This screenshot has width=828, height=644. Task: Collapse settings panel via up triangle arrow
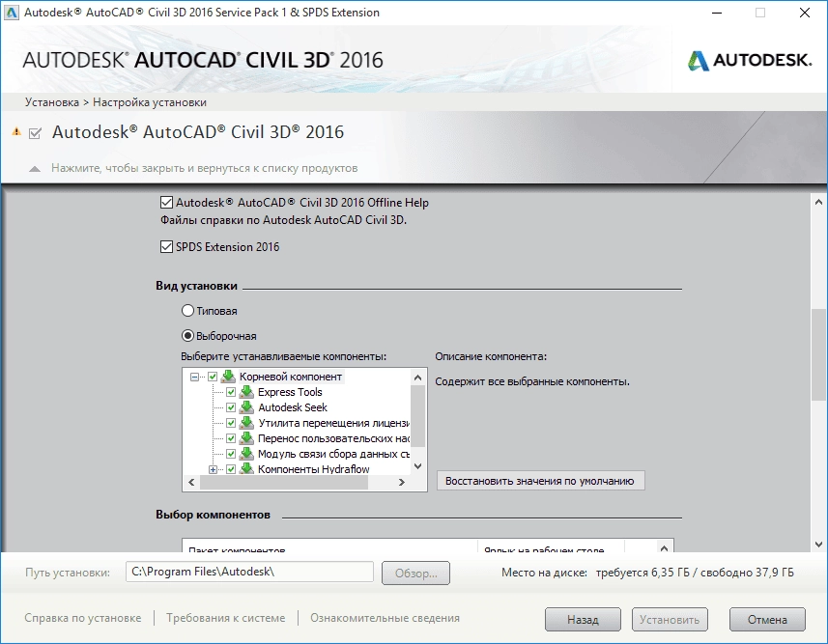click(35, 169)
